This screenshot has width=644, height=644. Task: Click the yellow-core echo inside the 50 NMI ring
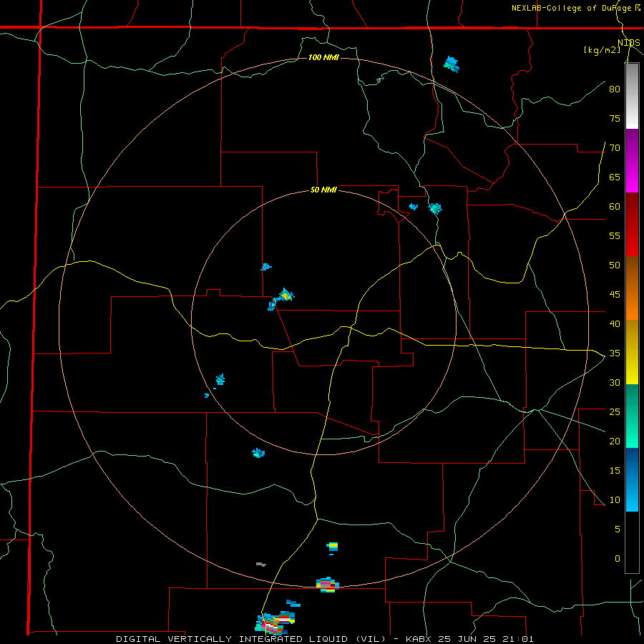pyautogui.click(x=285, y=296)
